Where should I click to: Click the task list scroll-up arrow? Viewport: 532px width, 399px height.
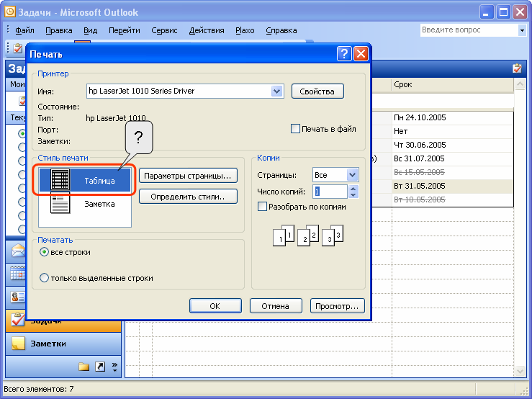(x=520, y=84)
